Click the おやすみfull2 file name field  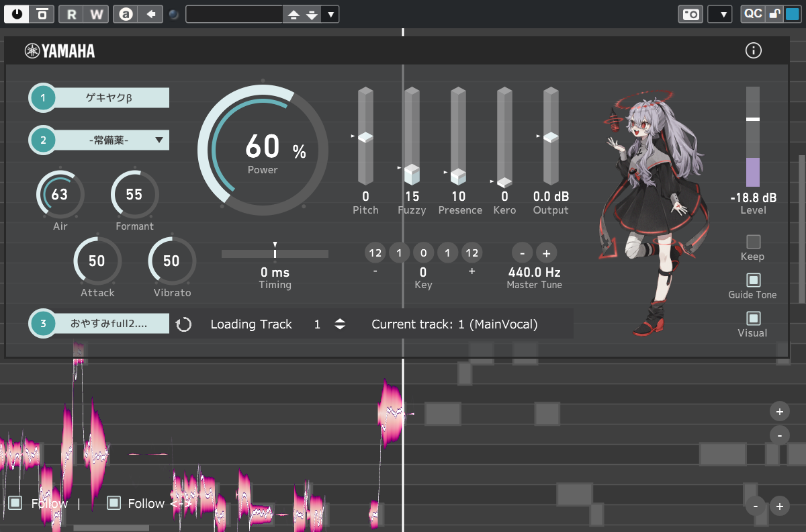111,324
